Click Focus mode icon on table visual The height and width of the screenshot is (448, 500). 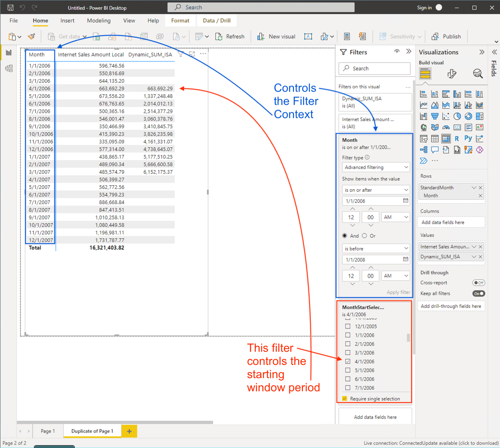coord(192,54)
